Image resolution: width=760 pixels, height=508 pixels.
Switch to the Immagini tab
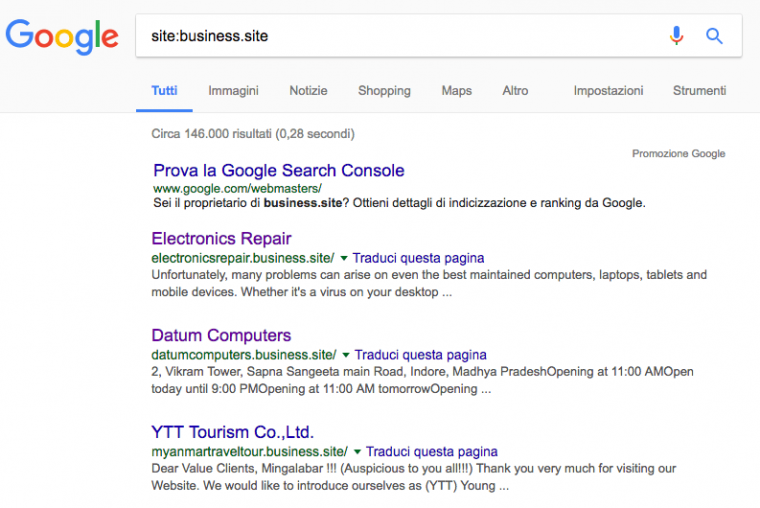(233, 91)
